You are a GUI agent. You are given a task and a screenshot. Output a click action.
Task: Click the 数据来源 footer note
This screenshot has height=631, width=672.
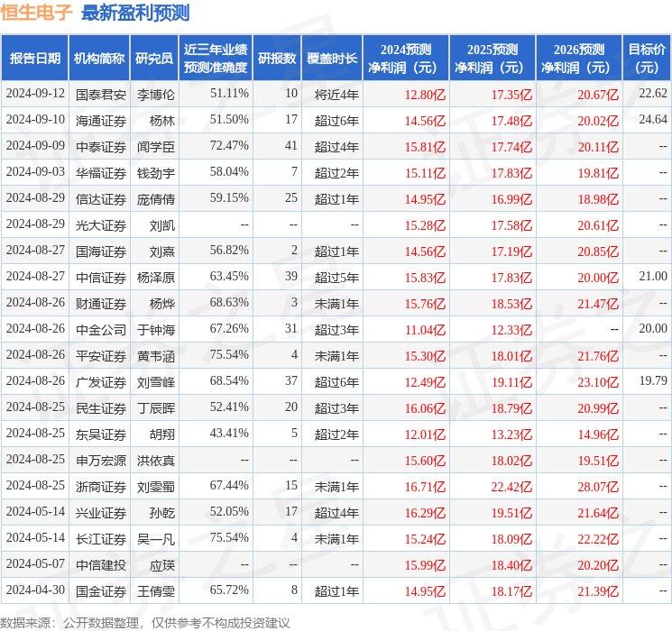coord(145,622)
